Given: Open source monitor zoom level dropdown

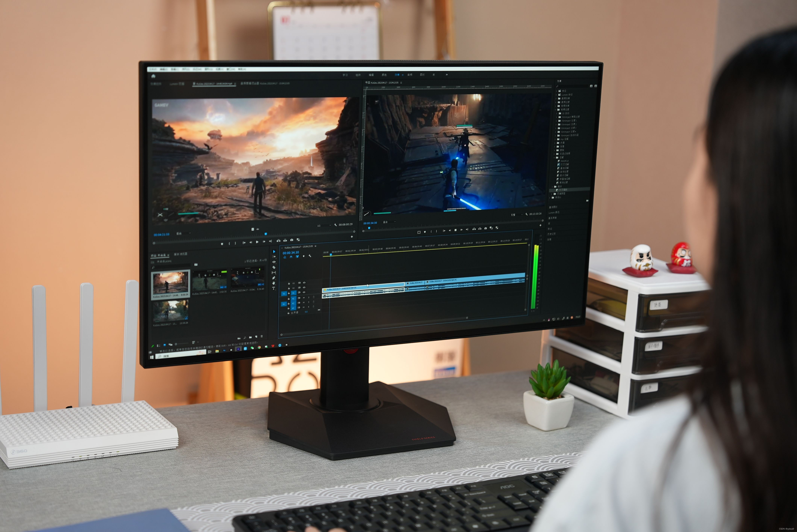Looking at the screenshot, I should 183,234.
